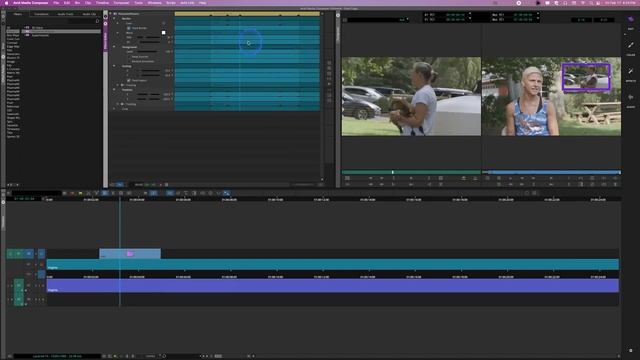Collapse the Color subgroup under Border
Screen dimensions: 640x360
click(118, 23)
